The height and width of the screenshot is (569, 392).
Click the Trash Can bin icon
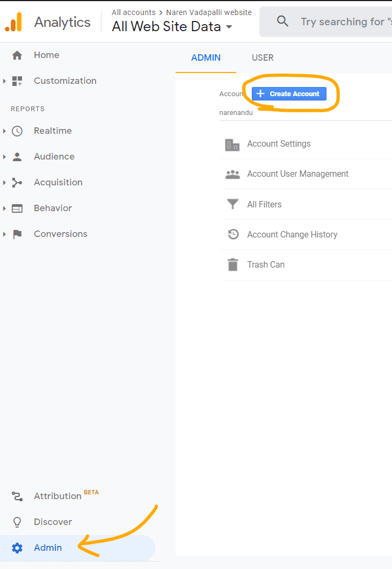click(x=233, y=264)
